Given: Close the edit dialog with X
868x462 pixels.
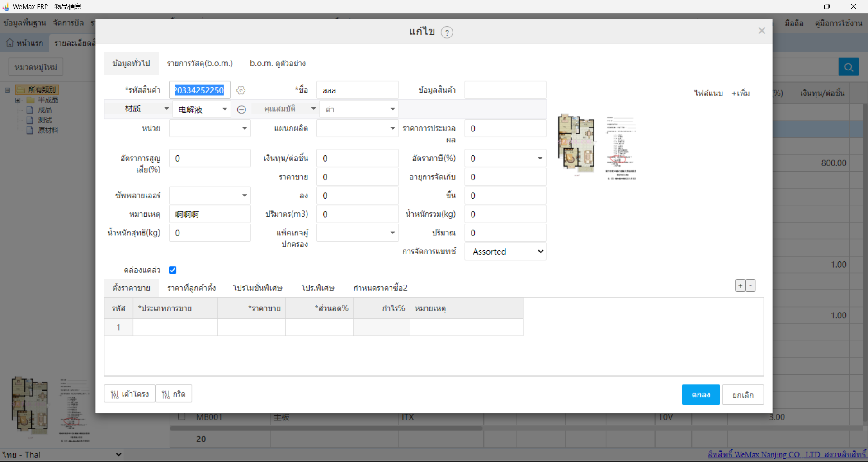Looking at the screenshot, I should pyautogui.click(x=761, y=31).
